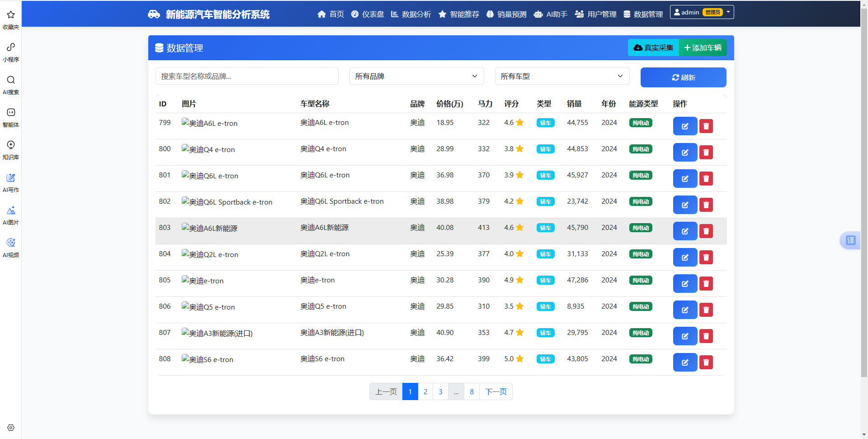Open 销量预测 in navigation bar

506,14
